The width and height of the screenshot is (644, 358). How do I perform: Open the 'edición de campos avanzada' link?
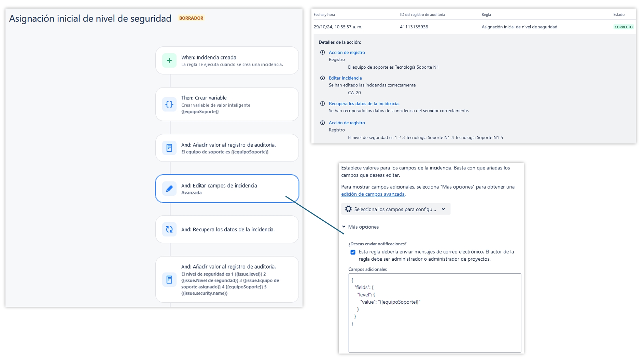click(373, 194)
